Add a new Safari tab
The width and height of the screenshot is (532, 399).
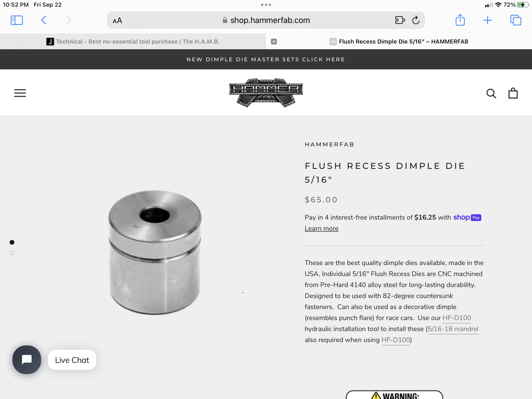[x=487, y=20]
